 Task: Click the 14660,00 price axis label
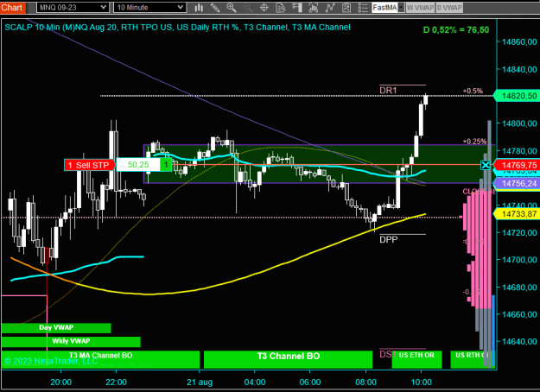point(519,314)
